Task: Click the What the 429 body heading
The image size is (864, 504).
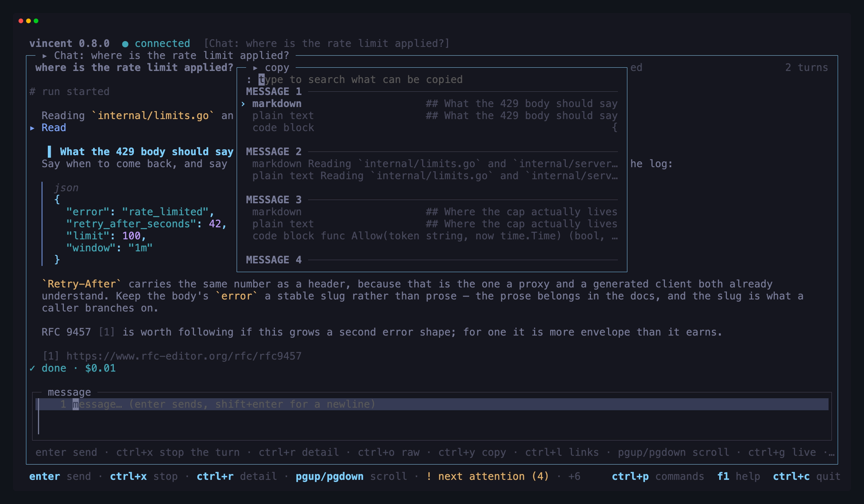Action: [147, 152]
